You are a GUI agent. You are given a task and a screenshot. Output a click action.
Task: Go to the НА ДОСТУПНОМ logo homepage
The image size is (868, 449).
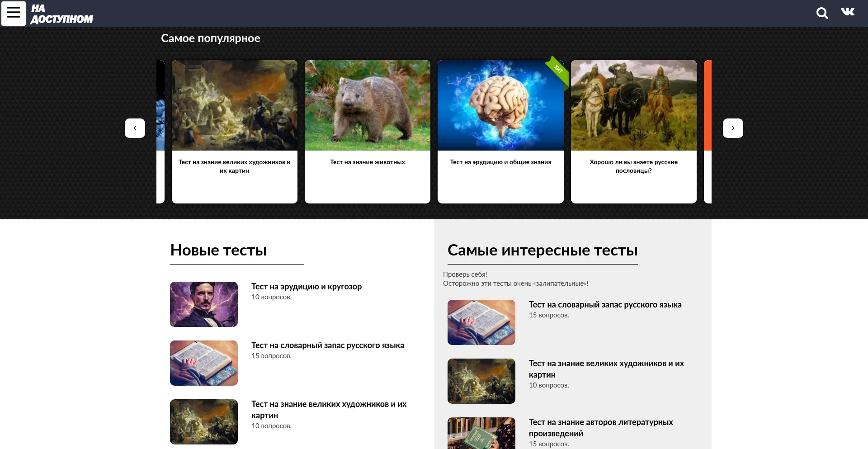point(61,14)
